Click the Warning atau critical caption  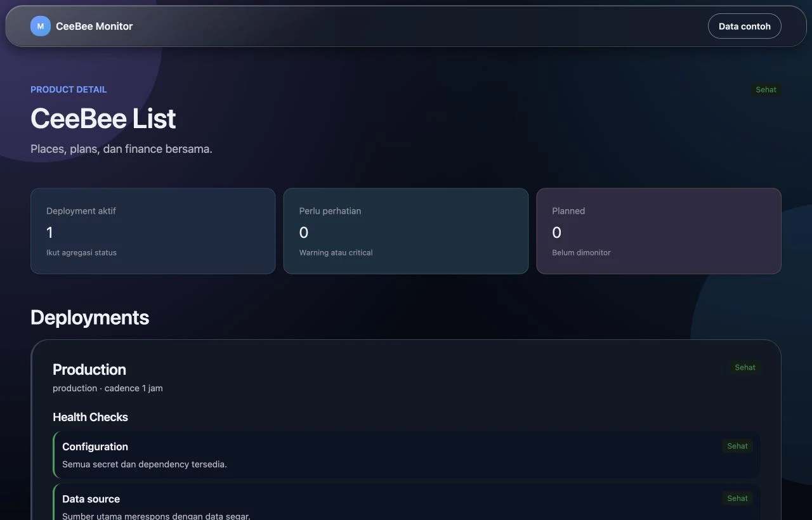pos(336,252)
